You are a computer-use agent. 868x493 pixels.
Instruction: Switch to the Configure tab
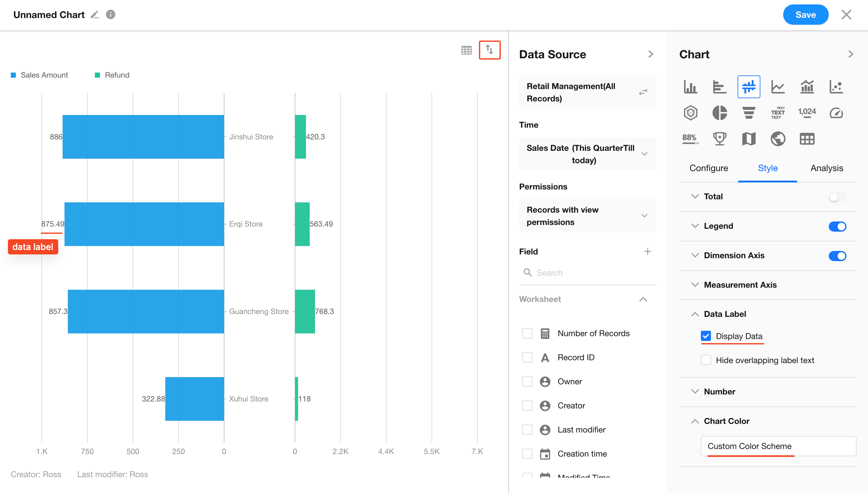pos(708,168)
